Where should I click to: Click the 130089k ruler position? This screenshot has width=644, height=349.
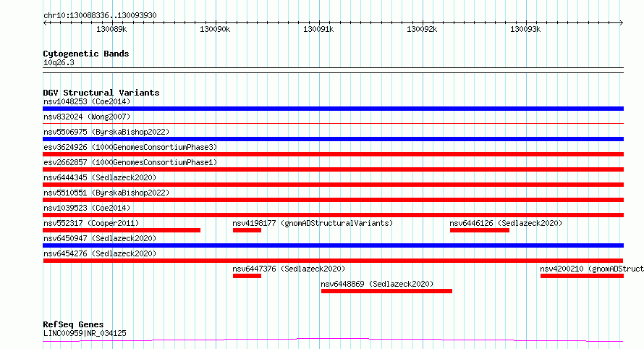pos(111,29)
